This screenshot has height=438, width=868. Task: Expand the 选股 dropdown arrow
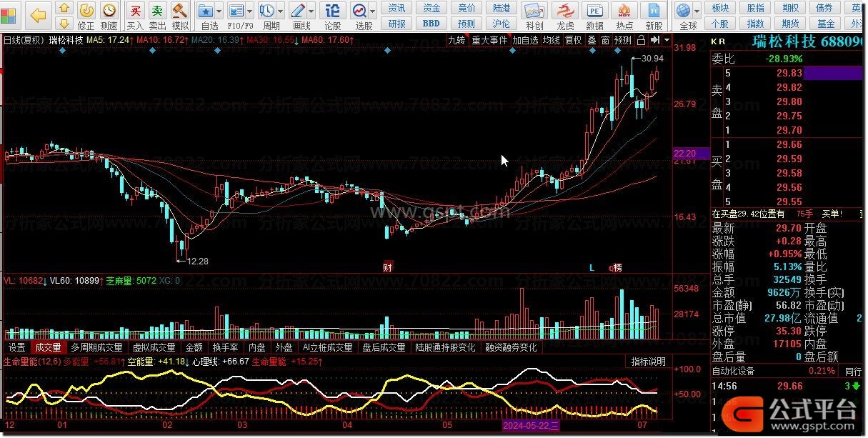click(374, 11)
